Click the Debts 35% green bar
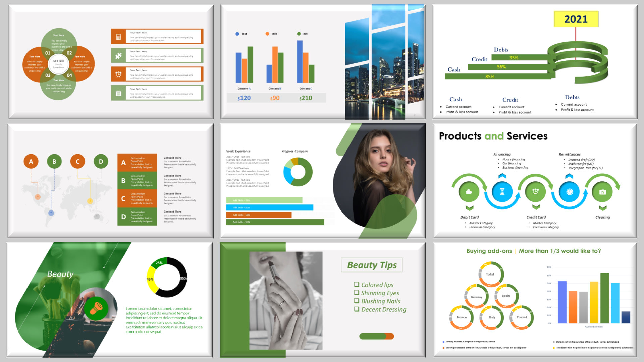The height and width of the screenshot is (362, 644). pyautogui.click(x=520, y=58)
